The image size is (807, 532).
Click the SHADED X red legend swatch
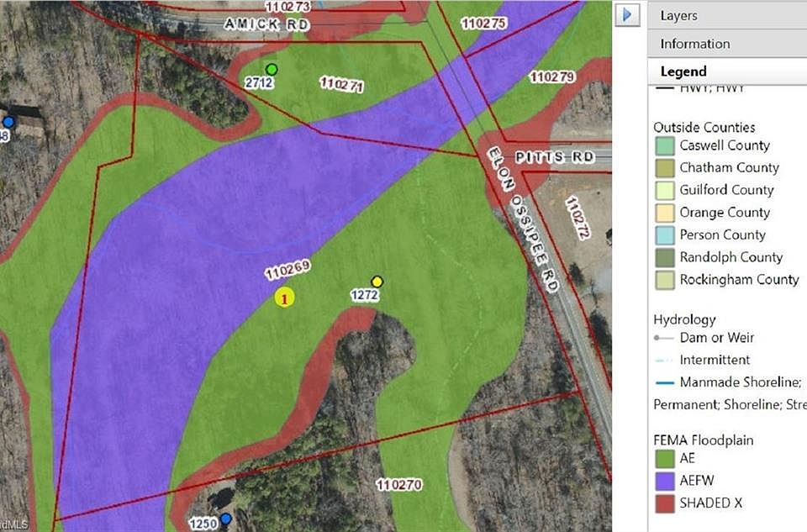[x=664, y=503]
